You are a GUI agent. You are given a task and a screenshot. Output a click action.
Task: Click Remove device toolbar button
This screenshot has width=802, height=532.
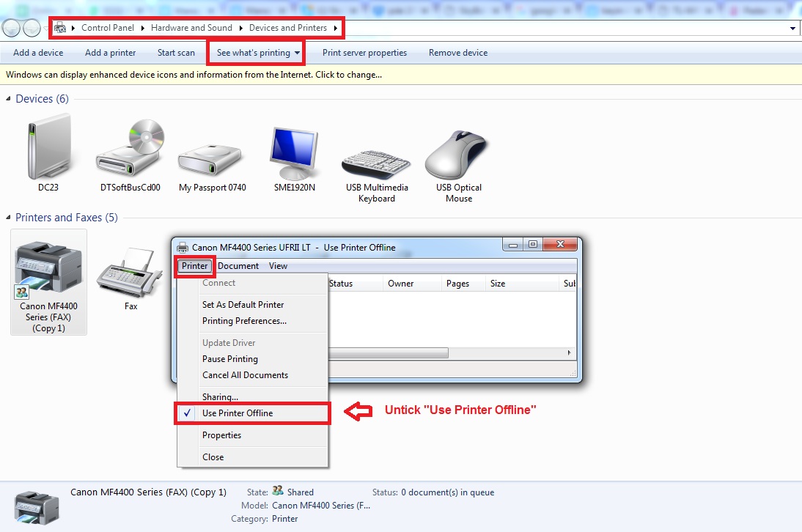click(458, 53)
